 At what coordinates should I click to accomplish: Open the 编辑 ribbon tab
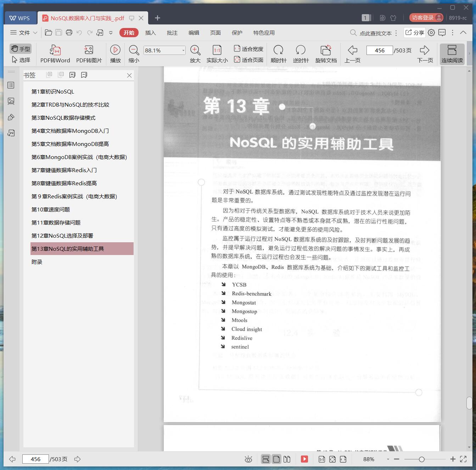pyautogui.click(x=194, y=33)
